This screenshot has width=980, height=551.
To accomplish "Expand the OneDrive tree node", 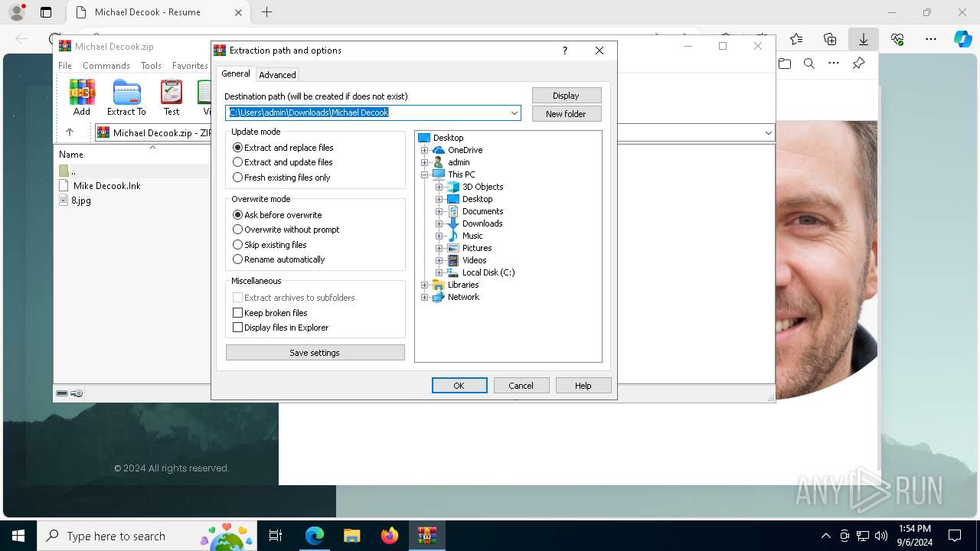I will 425,150.
